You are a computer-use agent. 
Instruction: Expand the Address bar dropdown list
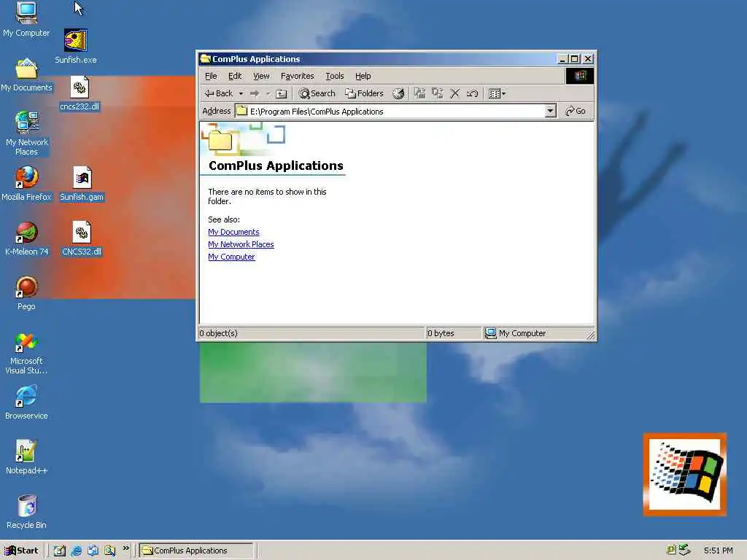click(550, 111)
